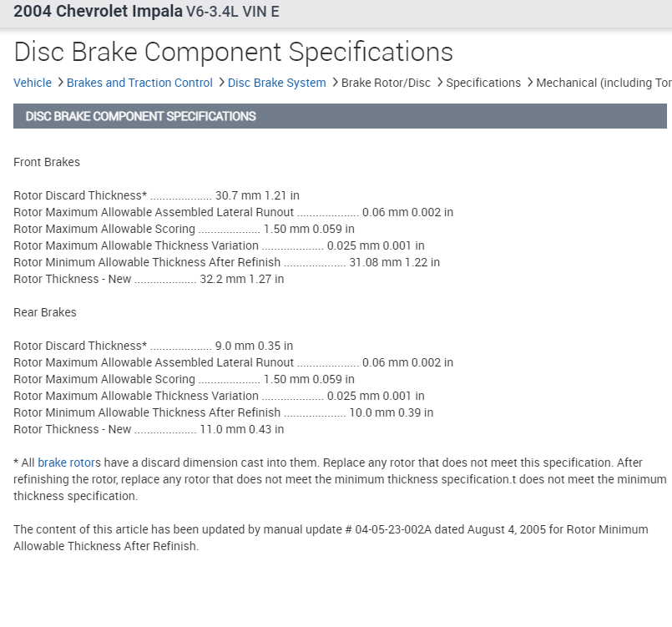Click chevron after Brakes and Traction Control
672x627 pixels.
tap(220, 83)
